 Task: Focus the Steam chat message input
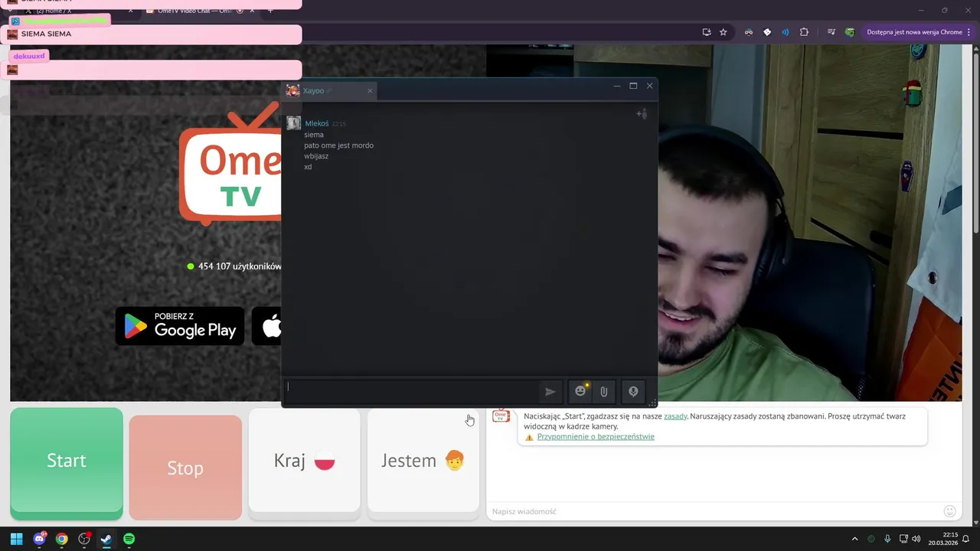[x=412, y=391]
